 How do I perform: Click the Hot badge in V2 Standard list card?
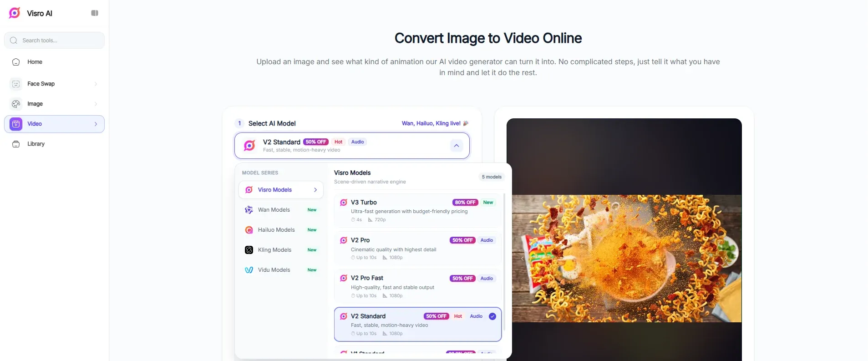pos(458,316)
